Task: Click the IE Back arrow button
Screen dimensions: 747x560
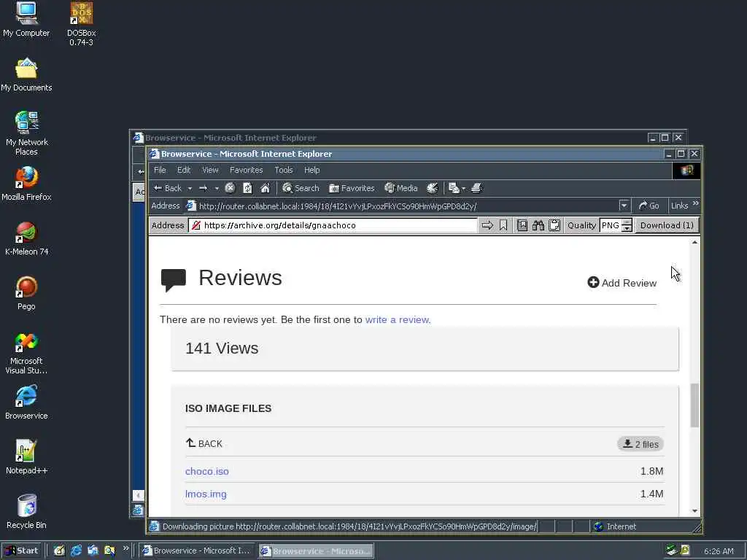Action: pos(167,188)
